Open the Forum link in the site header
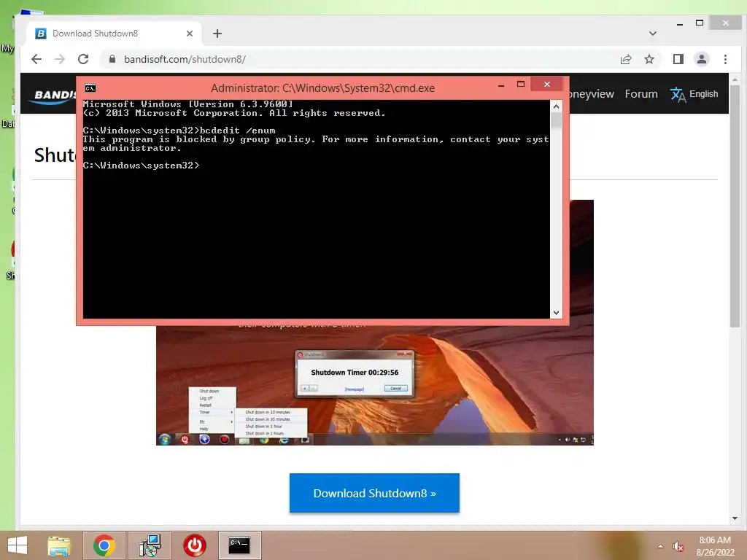The image size is (747, 560). coord(641,94)
